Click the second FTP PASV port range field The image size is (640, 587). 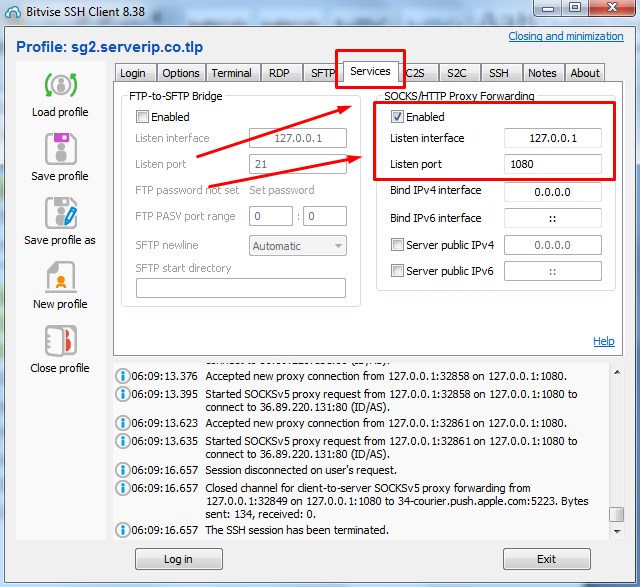point(325,216)
